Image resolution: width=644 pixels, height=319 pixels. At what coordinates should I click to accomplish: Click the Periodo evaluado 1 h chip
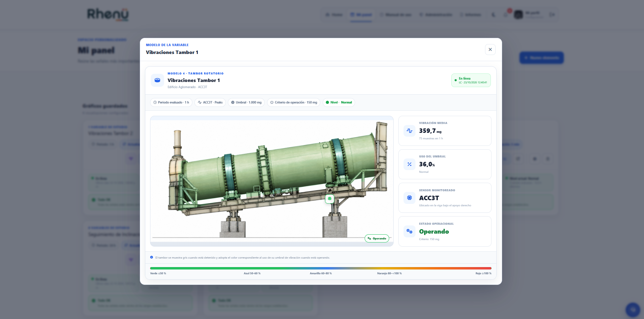(x=171, y=102)
